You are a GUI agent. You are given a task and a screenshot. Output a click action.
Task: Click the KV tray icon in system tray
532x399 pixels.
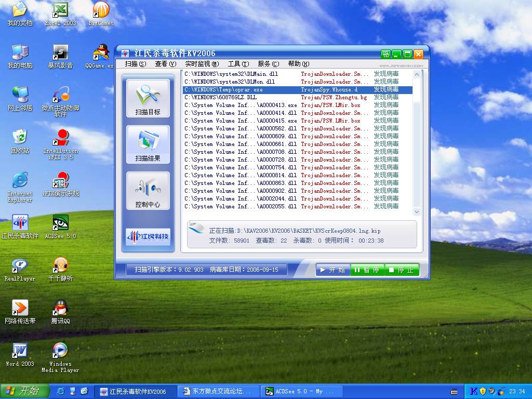pyautogui.click(x=473, y=391)
